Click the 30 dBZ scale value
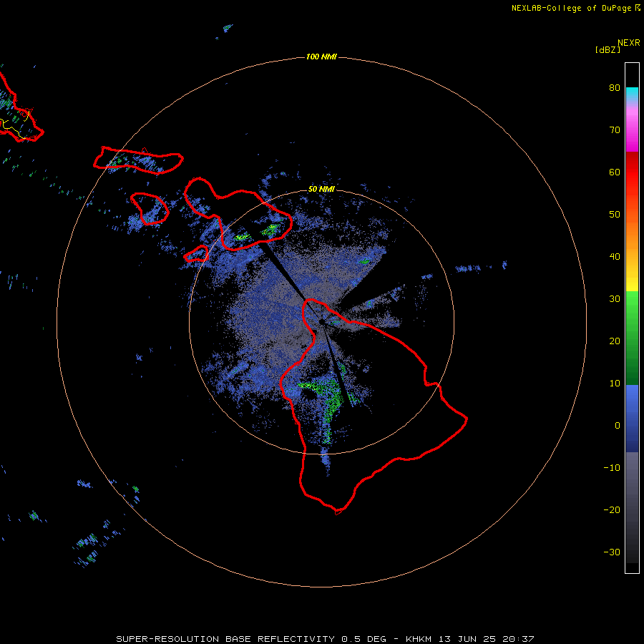Screen dimensions: 644x644 [x=615, y=299]
